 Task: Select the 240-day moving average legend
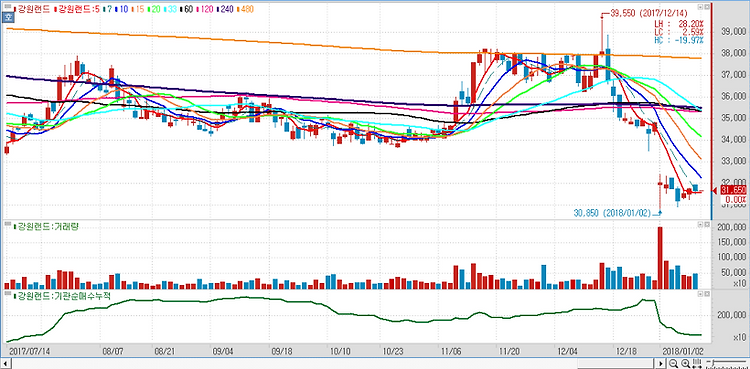(x=225, y=9)
